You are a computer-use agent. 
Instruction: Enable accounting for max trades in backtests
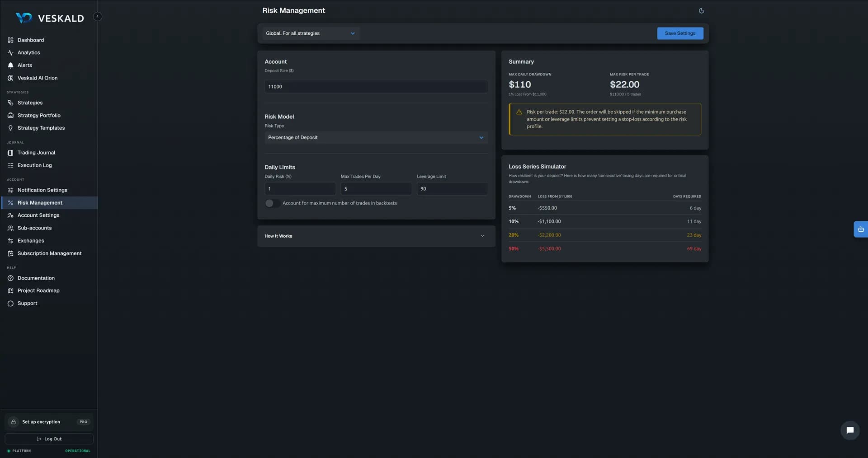tap(272, 203)
